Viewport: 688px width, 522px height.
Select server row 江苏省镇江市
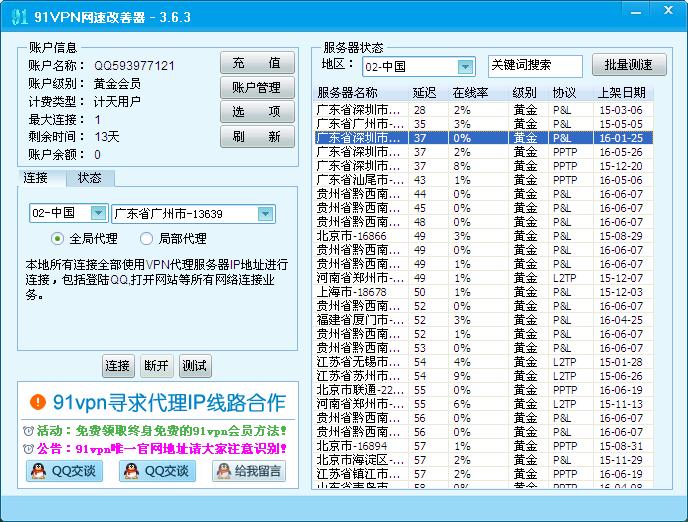(x=484, y=474)
